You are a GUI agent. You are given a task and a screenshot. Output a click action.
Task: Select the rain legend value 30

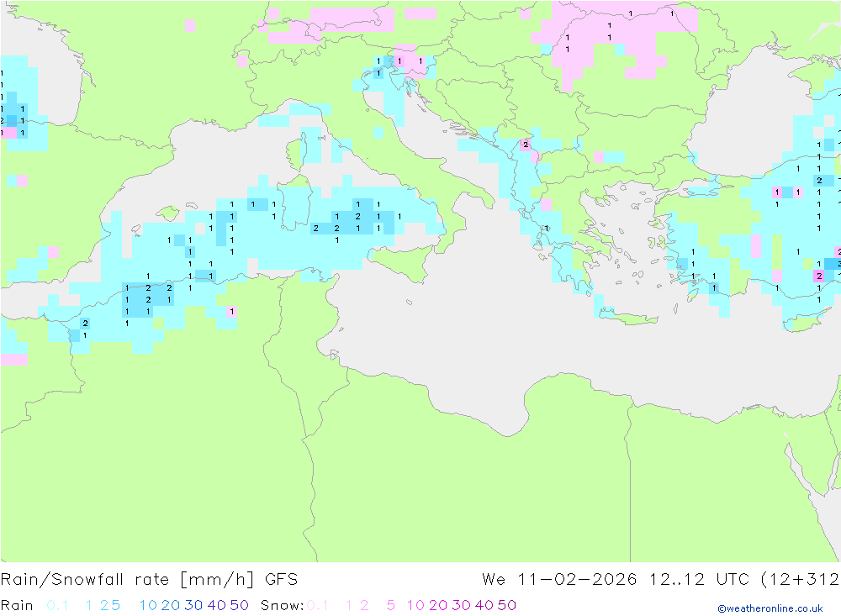[x=193, y=605]
